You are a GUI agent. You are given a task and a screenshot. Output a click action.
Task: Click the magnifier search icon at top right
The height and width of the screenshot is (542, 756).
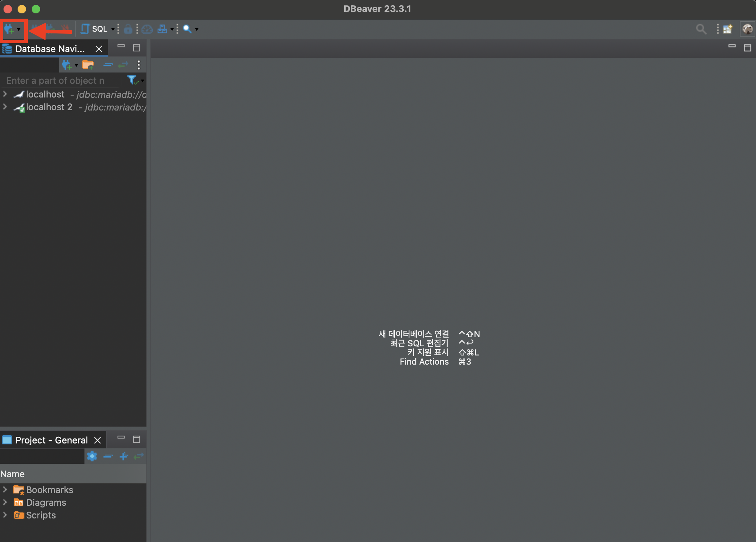tap(701, 29)
